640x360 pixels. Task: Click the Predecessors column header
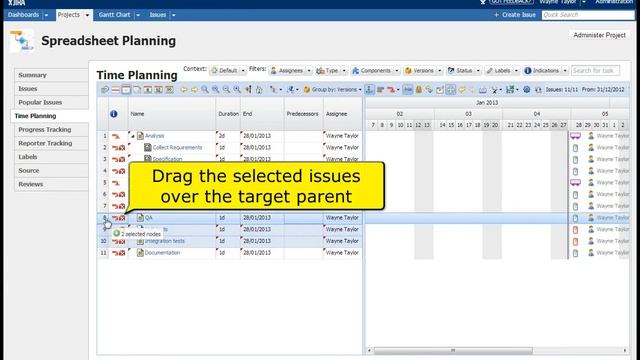pos(303,114)
